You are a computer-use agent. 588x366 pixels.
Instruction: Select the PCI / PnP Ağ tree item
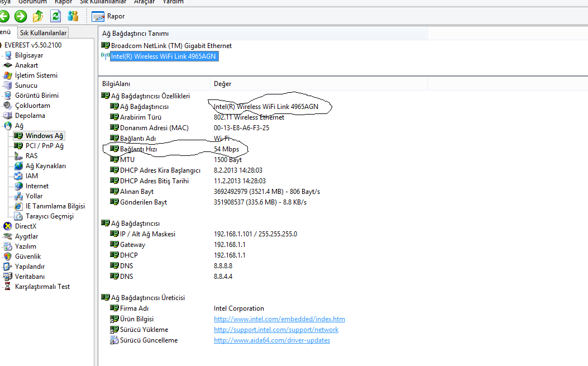coord(44,146)
